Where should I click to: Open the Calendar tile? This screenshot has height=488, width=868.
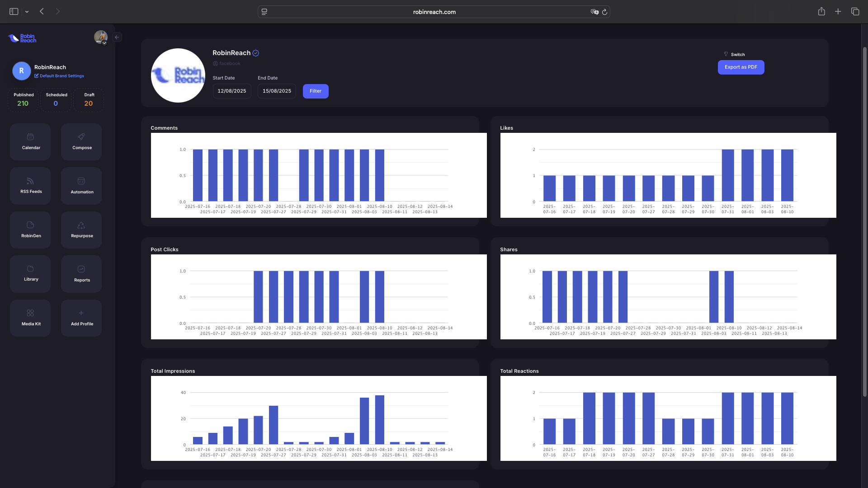(x=30, y=141)
